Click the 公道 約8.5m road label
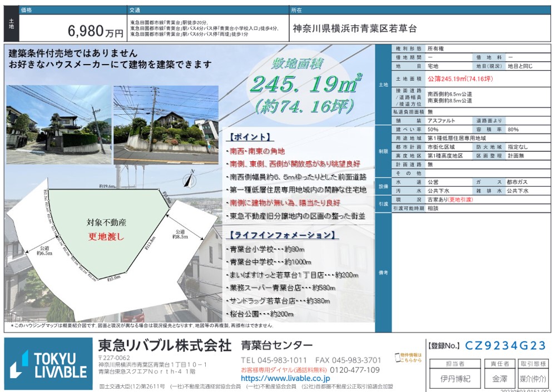Viewport: 555px width, 392px height. (x=180, y=234)
